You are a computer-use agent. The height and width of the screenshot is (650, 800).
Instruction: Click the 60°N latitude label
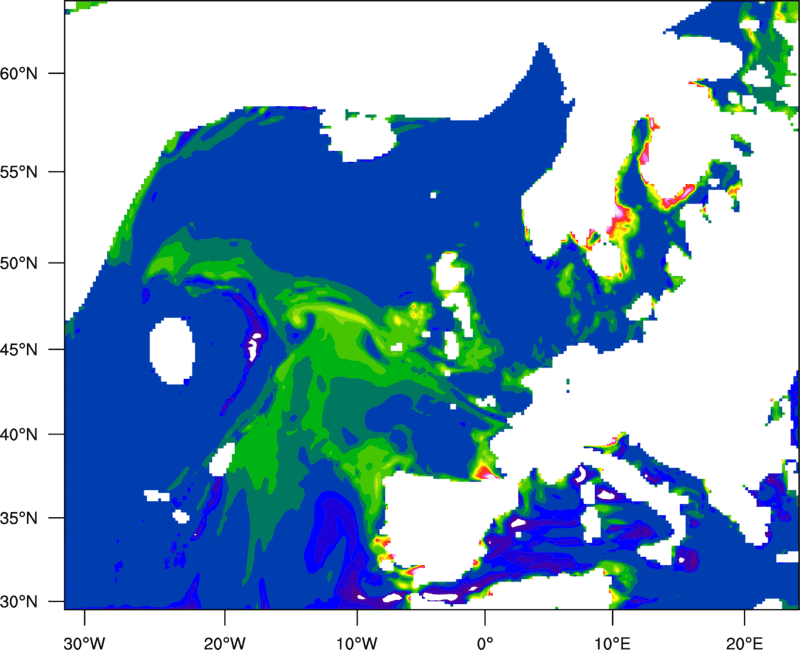coord(28,74)
